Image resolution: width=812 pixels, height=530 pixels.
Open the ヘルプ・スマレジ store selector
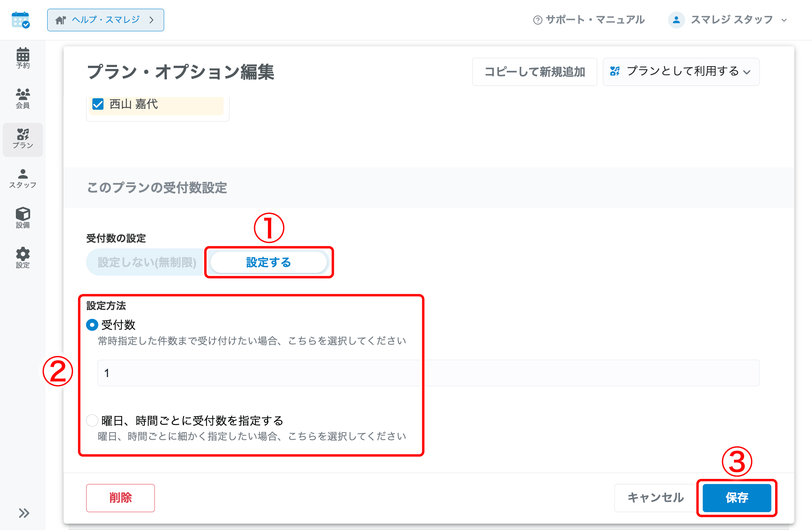click(105, 20)
